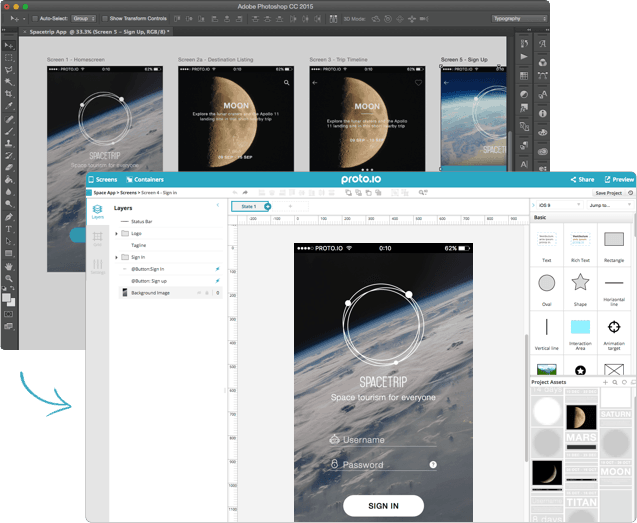Toggle interaction bolt on @Button:Sign In
Viewport: 637px width, 523px height.
click(217, 269)
